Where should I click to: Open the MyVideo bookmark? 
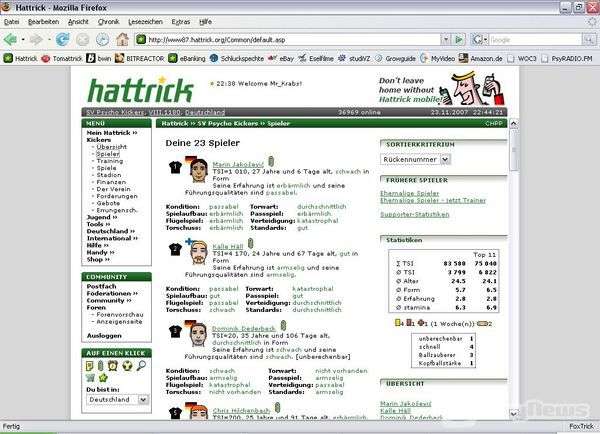(437, 58)
